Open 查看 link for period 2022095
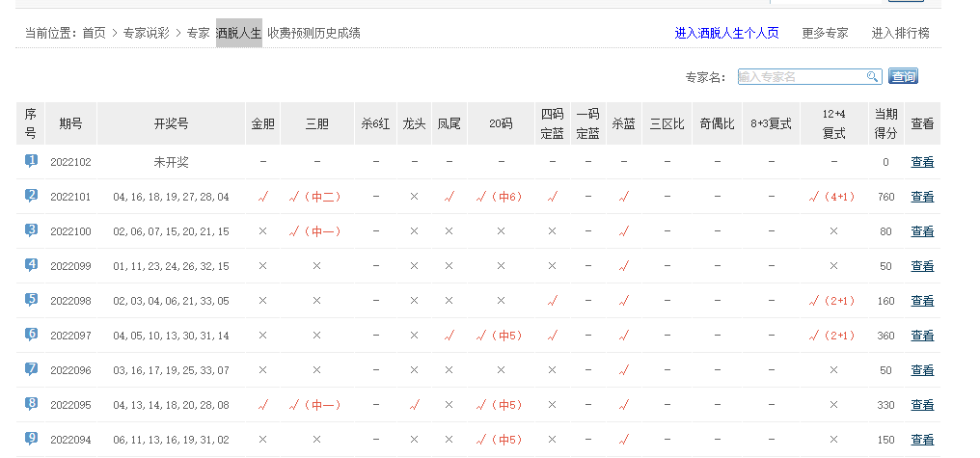 (x=922, y=405)
